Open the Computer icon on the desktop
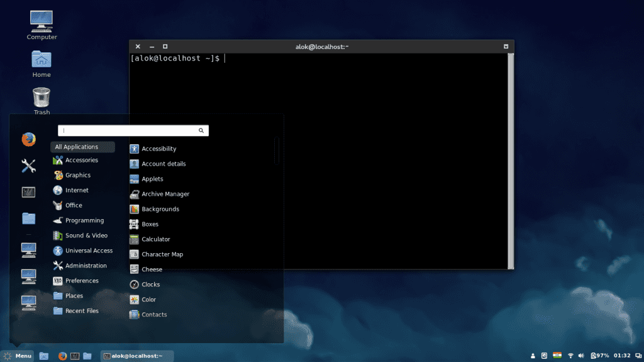644x362 pixels. pos(42,23)
